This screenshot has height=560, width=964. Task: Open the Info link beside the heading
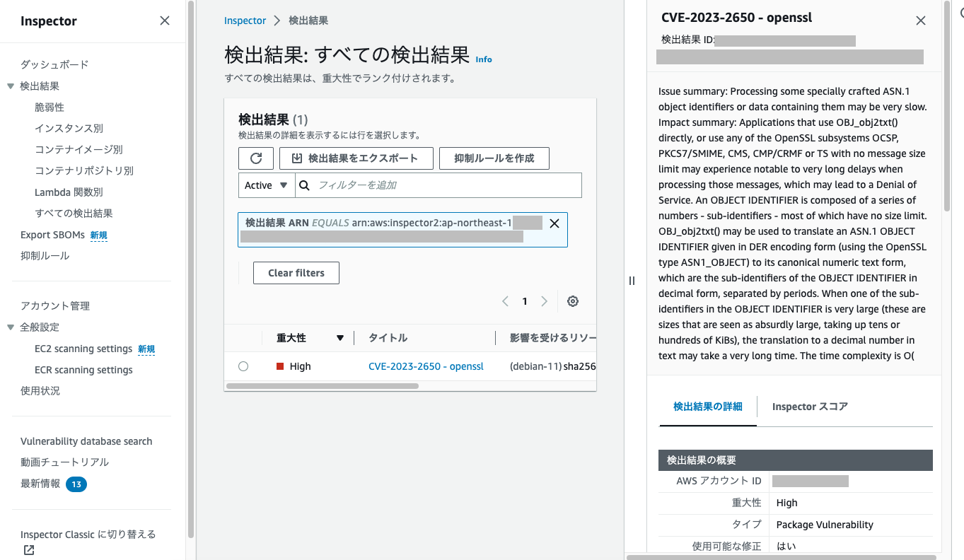pyautogui.click(x=484, y=59)
